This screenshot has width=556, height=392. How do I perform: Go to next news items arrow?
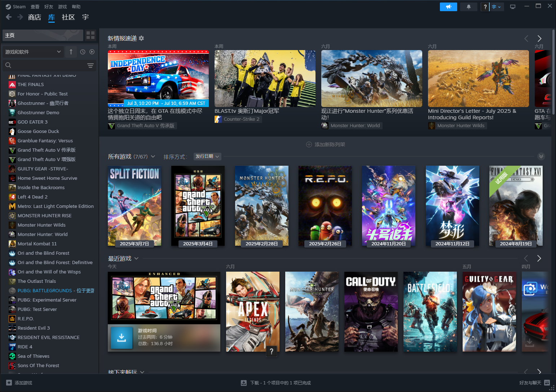point(539,39)
